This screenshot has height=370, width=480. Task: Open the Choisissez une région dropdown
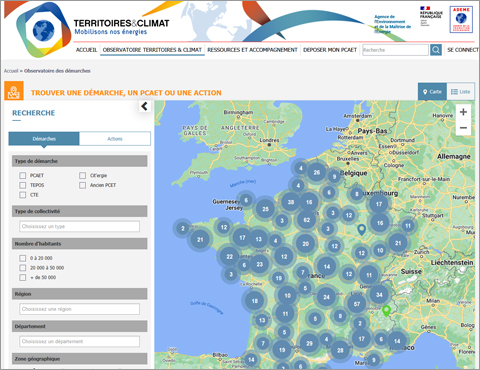click(x=79, y=309)
